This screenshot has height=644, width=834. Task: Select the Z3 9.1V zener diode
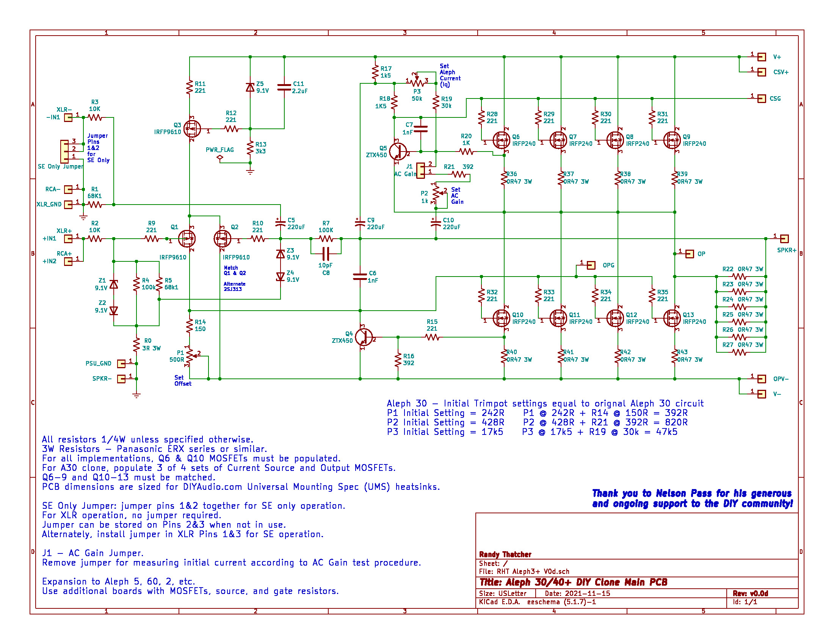click(x=281, y=254)
